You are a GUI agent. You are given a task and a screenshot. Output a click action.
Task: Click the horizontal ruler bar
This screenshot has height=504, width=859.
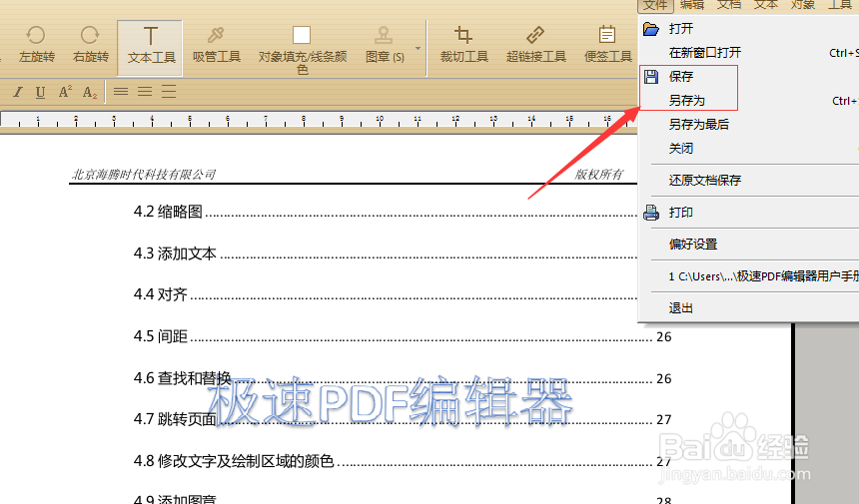coord(318,120)
